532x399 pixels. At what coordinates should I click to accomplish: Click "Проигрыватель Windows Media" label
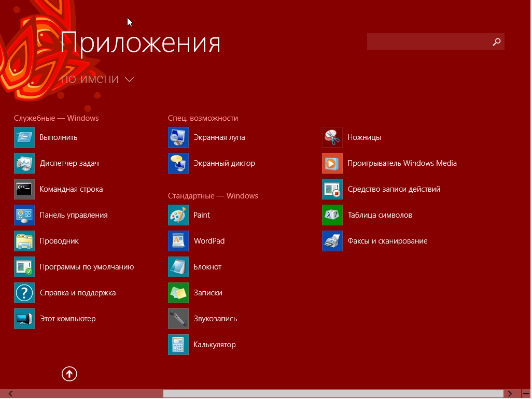[x=402, y=163]
